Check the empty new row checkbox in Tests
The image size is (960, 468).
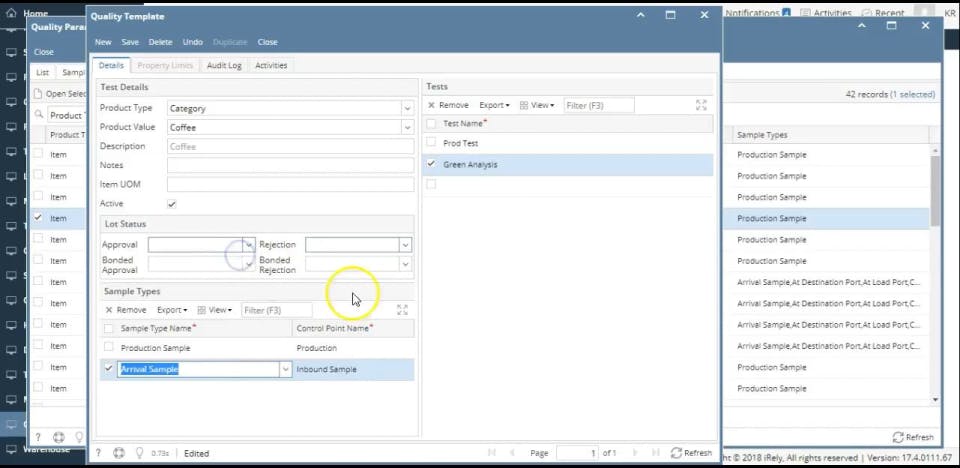pos(431,184)
